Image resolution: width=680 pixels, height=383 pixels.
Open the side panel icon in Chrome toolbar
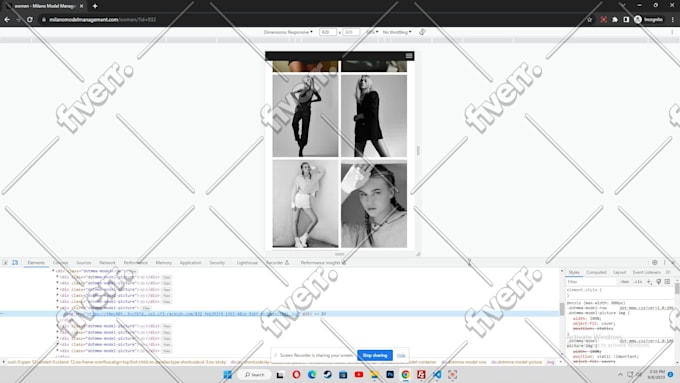[626, 20]
